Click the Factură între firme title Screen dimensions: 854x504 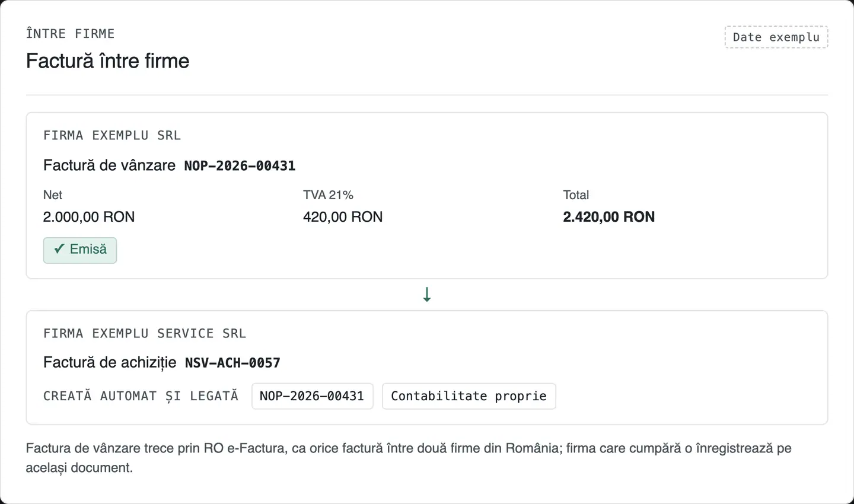108,61
